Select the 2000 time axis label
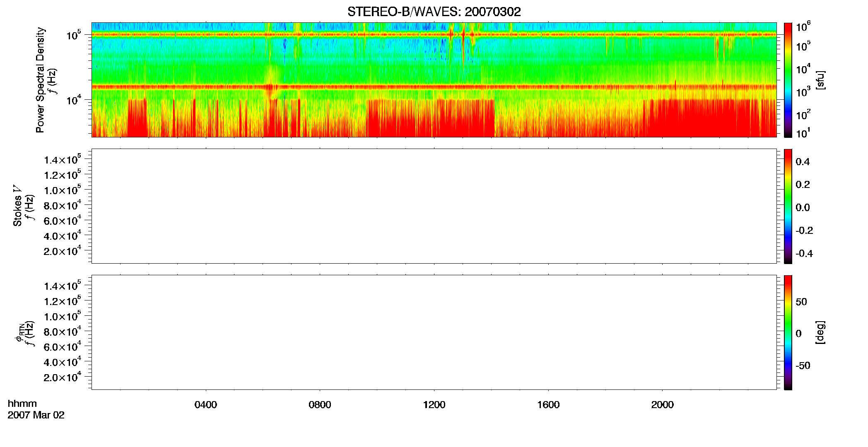868x447 pixels. point(662,405)
